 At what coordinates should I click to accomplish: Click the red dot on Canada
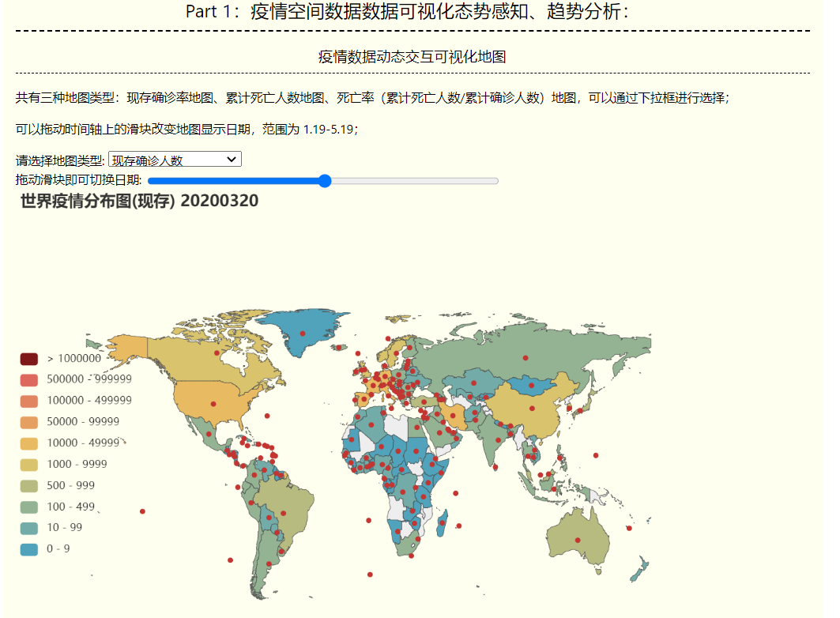point(217,353)
